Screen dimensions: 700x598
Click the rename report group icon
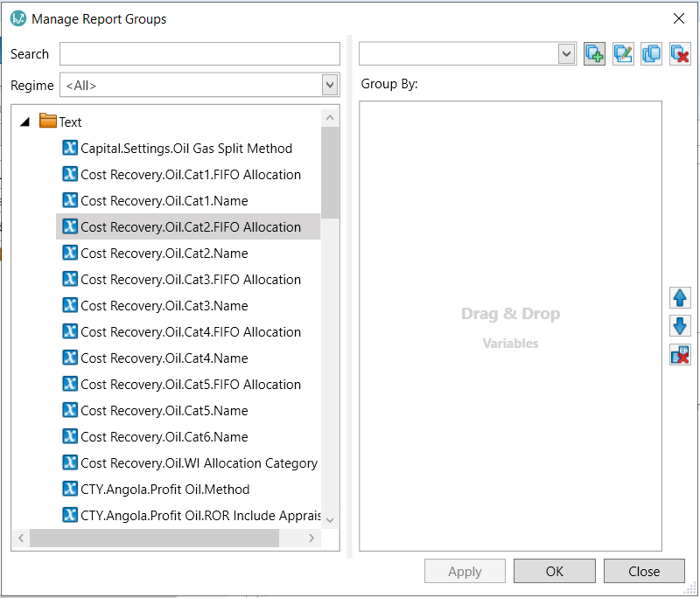click(623, 54)
